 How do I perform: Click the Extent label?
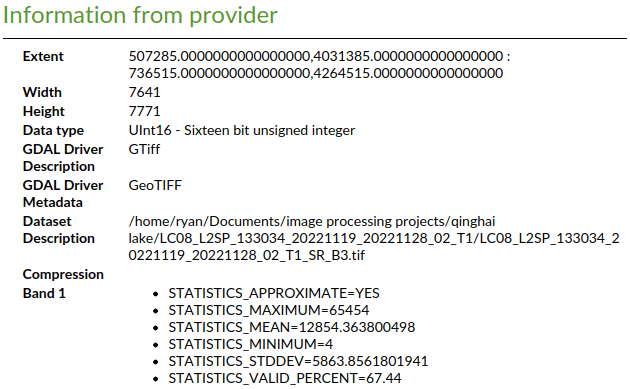pyautogui.click(x=43, y=56)
